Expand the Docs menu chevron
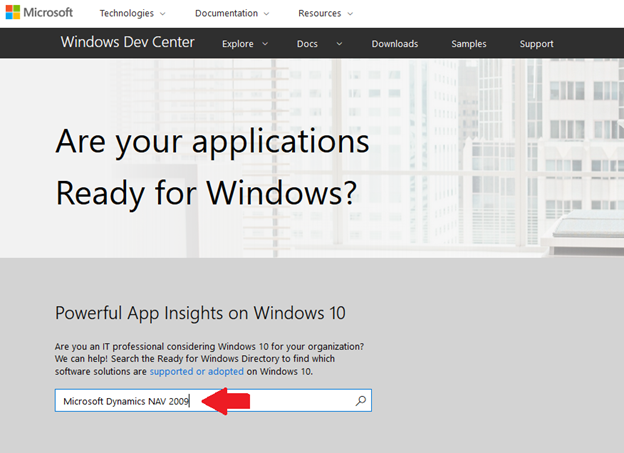624x453 pixels. pos(339,44)
